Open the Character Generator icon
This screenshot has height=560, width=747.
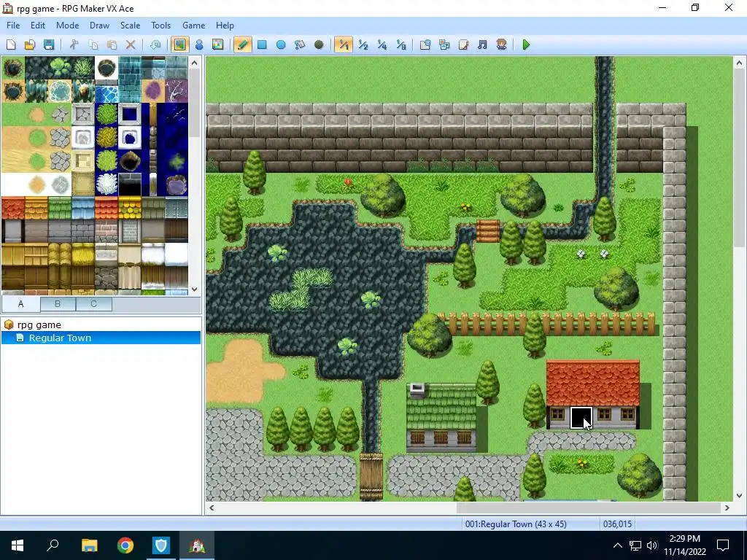(502, 44)
